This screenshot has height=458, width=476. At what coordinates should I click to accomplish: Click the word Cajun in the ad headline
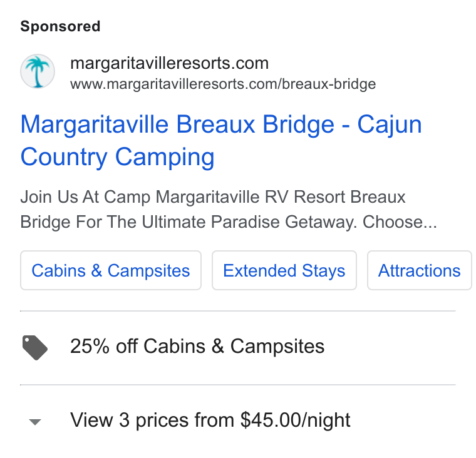tap(390, 126)
